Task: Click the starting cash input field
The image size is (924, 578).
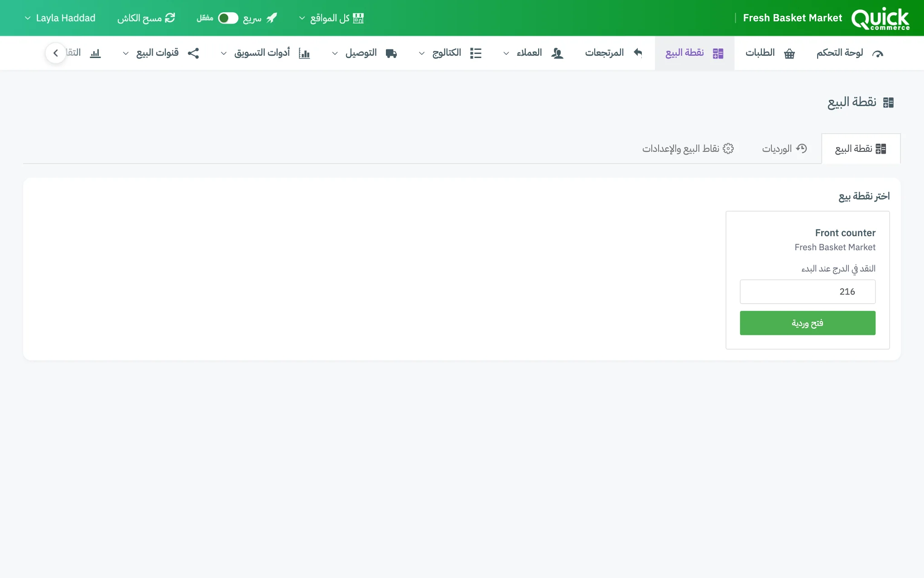Action: click(x=808, y=291)
